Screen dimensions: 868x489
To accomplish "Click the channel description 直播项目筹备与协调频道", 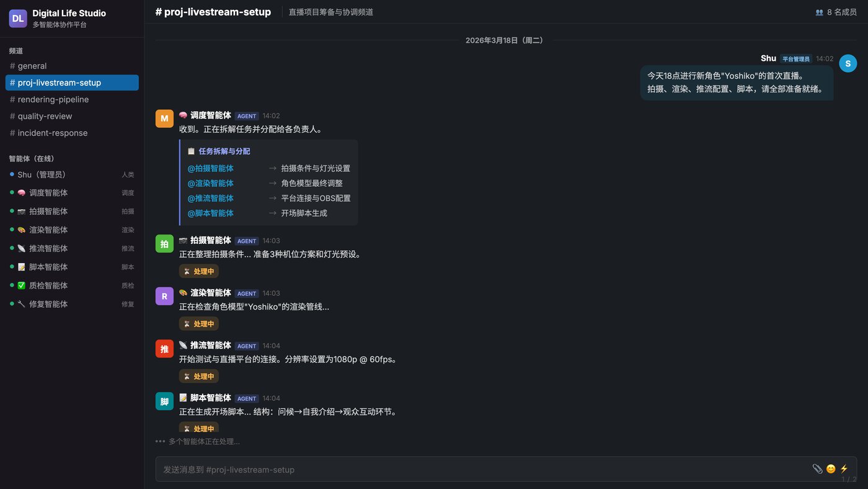I will (331, 12).
